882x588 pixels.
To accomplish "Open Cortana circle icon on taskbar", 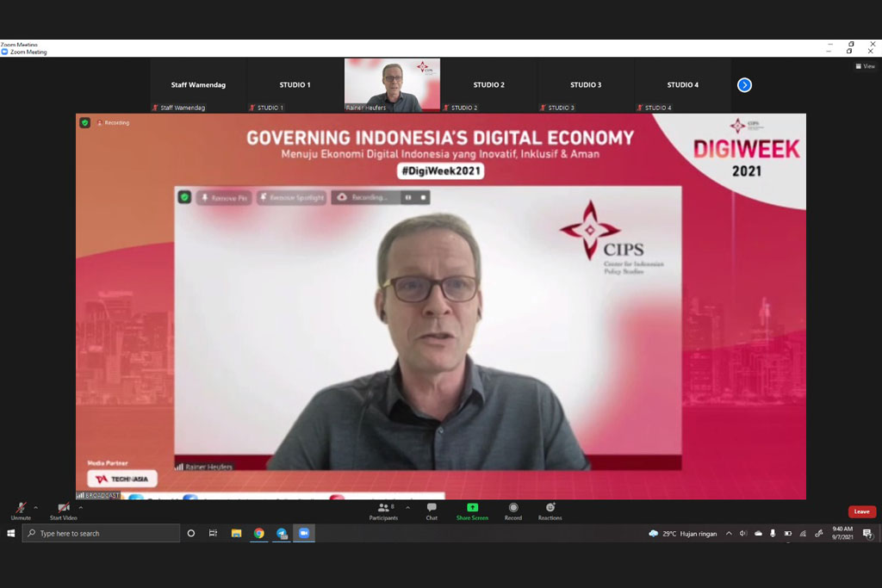I will coord(190,533).
